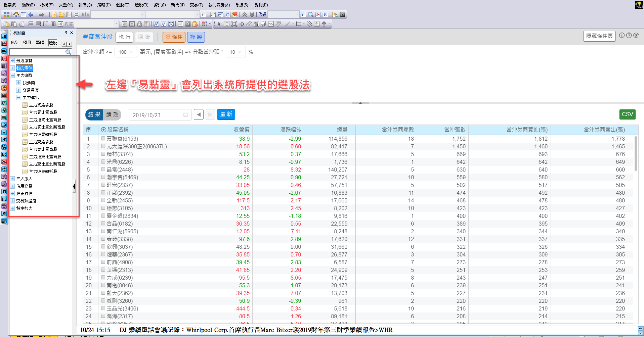Open the 策略(D) menu
Image resolution: width=644 pixels, height=337 pixels.
[x=104, y=5]
